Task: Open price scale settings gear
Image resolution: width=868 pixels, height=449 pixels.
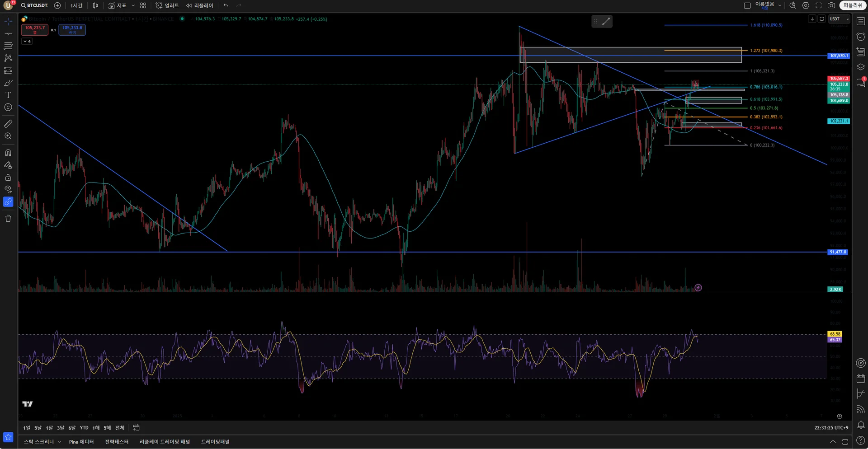Action: pos(840,416)
